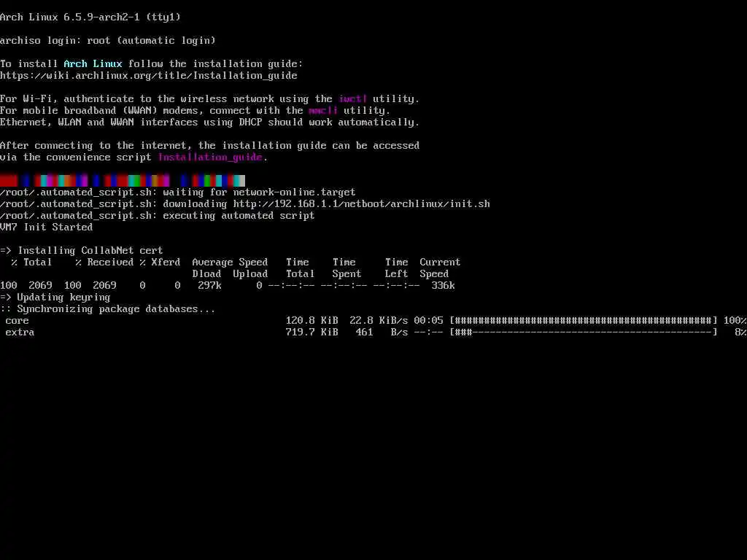Click the 'waiting for network-online.target' line
This screenshot has height=560, width=747.
(x=178, y=192)
